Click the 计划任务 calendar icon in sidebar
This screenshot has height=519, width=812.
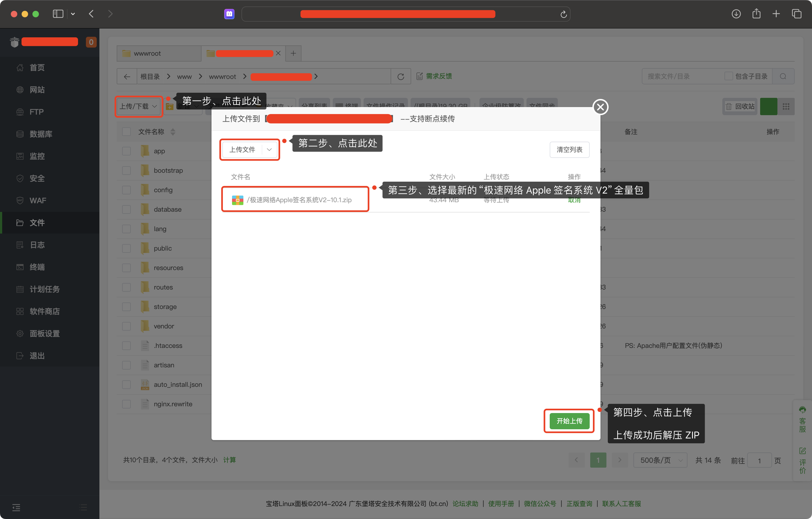(x=20, y=289)
